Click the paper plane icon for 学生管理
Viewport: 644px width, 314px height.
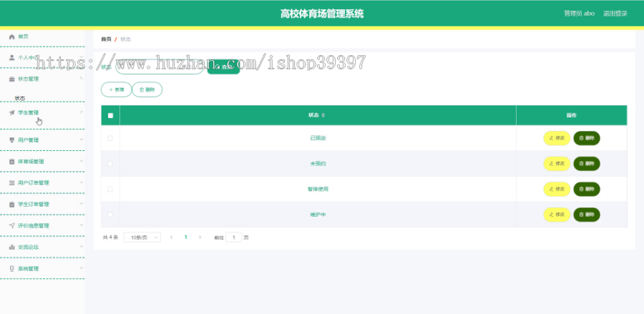pos(12,112)
